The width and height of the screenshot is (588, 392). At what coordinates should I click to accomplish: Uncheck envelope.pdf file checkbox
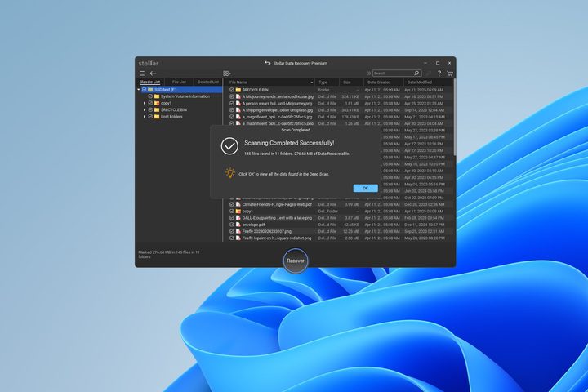tap(232, 225)
